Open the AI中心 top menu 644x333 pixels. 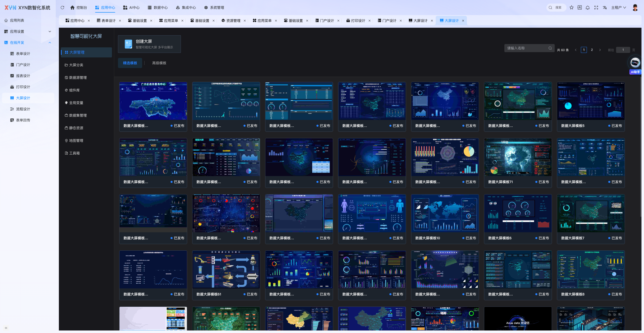point(131,8)
